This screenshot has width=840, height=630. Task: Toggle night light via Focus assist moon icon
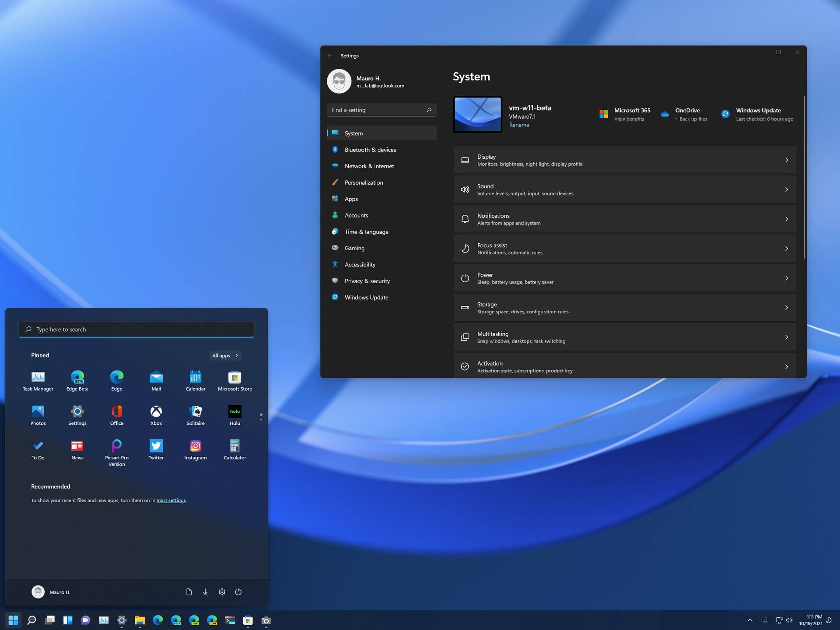465,248
